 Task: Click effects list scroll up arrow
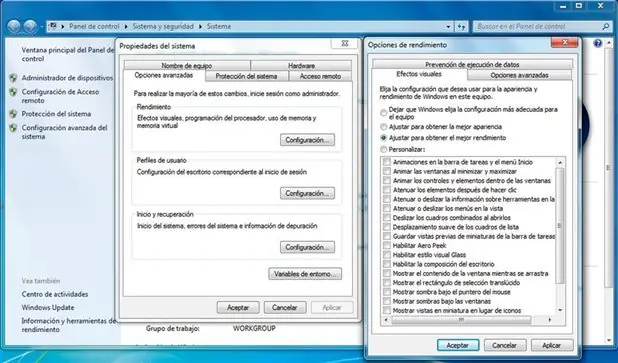pyautogui.click(x=560, y=162)
